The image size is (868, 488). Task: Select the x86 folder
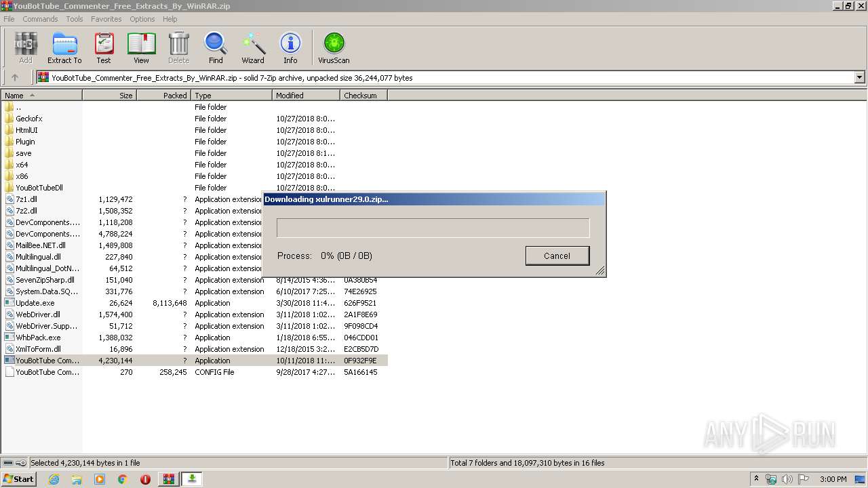point(22,176)
